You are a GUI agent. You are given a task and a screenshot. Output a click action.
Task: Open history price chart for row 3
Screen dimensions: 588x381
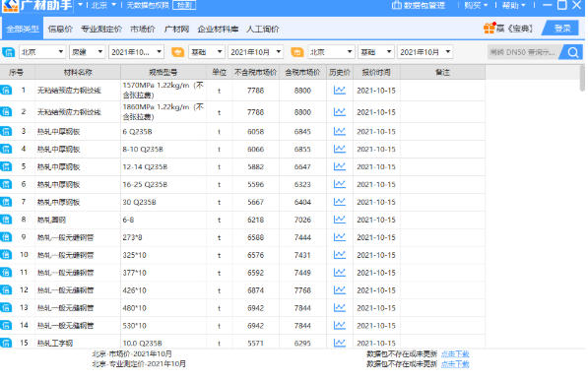click(x=340, y=131)
